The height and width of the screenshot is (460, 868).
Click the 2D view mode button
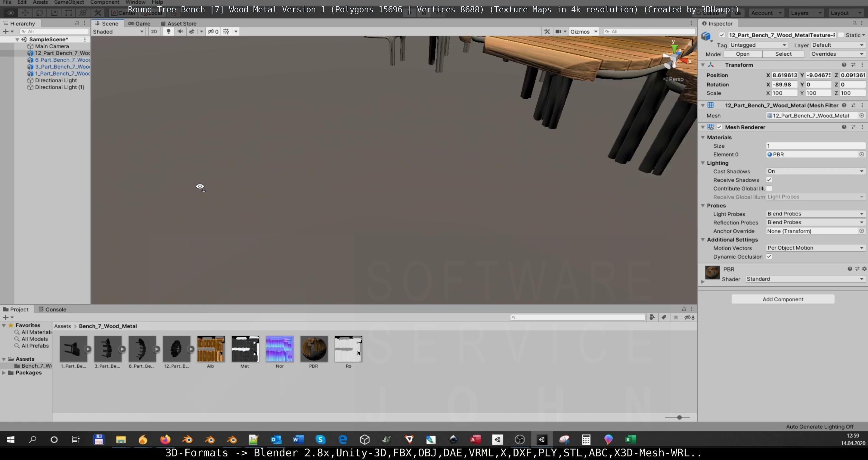tap(154, 31)
